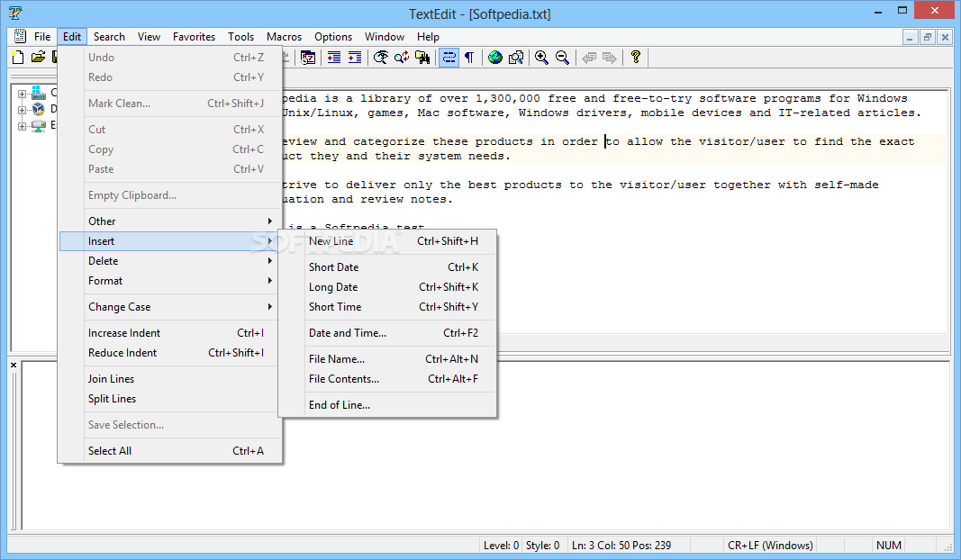Select the highlighted Insert menu entry
The image size is (961, 560).
[x=169, y=240]
